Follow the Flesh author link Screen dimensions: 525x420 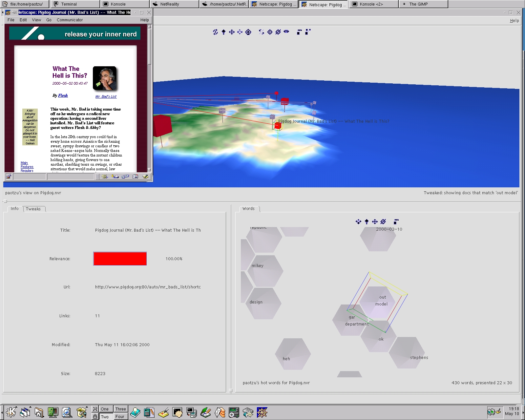click(63, 95)
